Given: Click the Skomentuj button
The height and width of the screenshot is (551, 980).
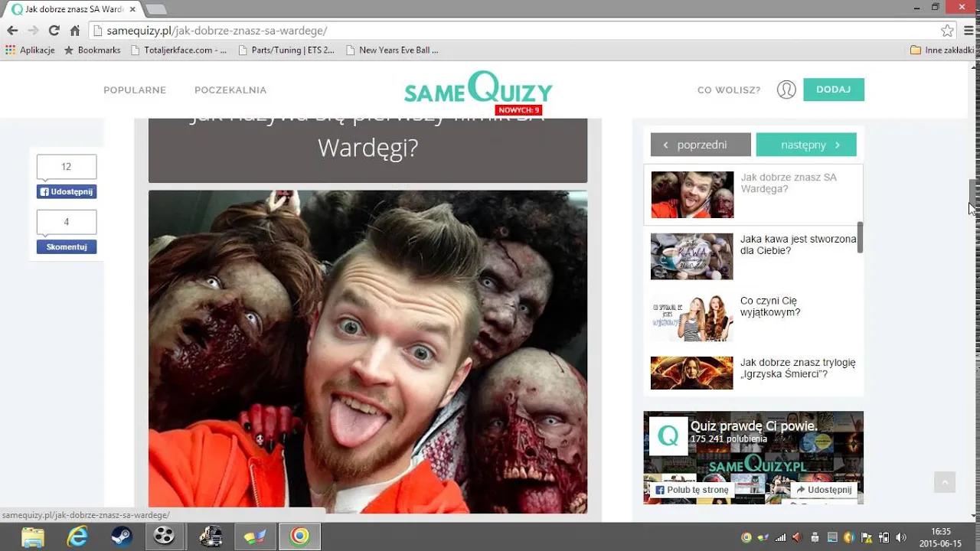Looking at the screenshot, I should pos(67,247).
